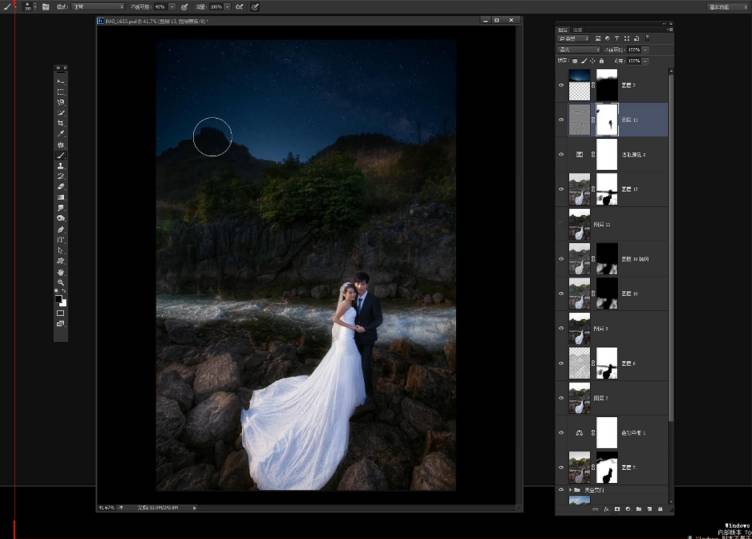The width and height of the screenshot is (752, 539).
Task: Toggle eye icon of bottom layer group
Action: (560, 491)
